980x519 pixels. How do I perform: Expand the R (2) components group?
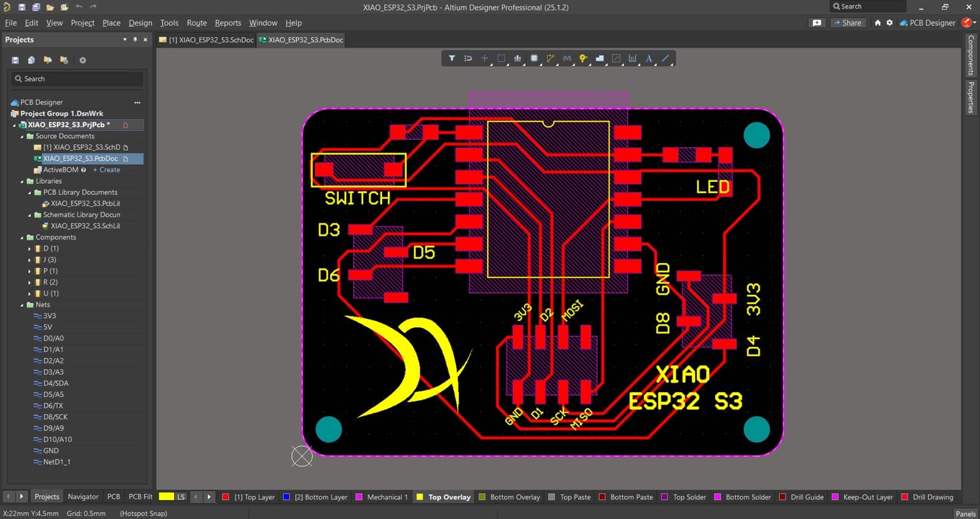29,282
